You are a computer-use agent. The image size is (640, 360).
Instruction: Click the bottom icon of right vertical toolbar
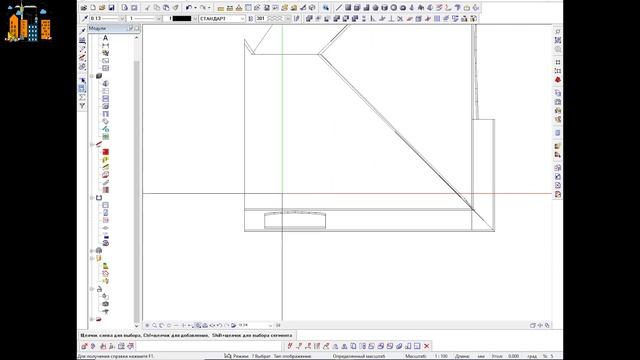(x=558, y=194)
